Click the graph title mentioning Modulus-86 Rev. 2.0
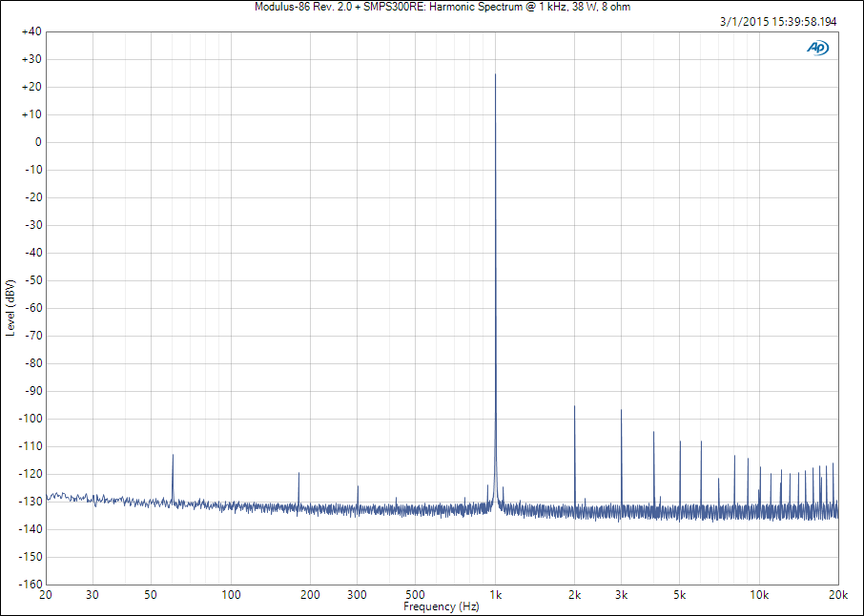The height and width of the screenshot is (616, 864). tap(442, 7)
